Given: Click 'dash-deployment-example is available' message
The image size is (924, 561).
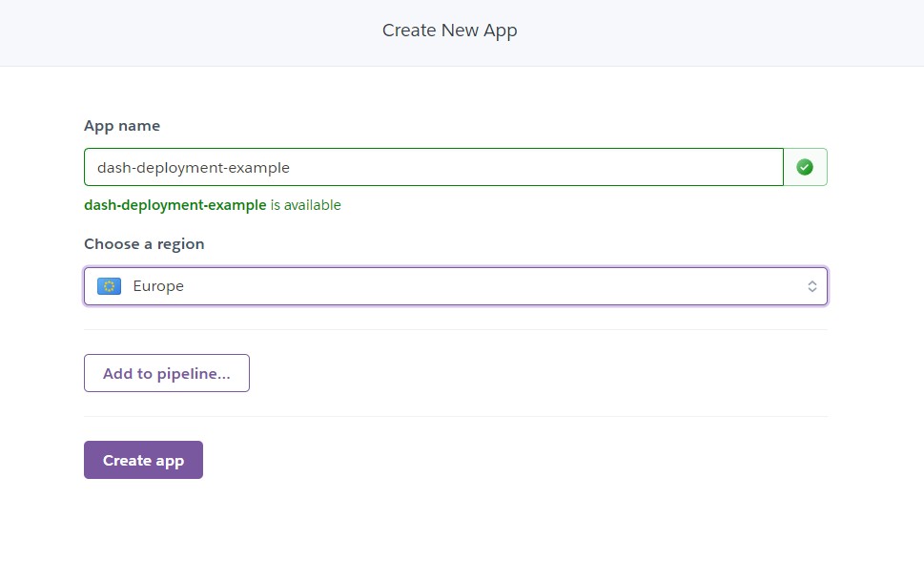Looking at the screenshot, I should coord(213,205).
